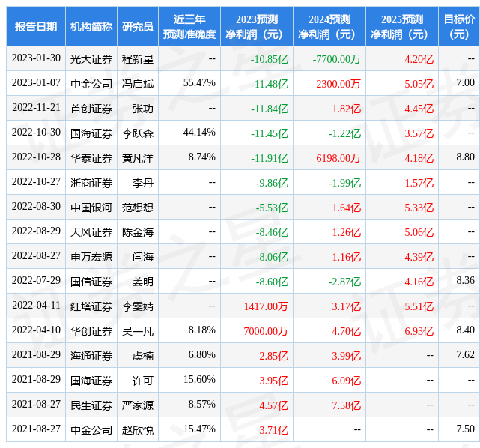The width and height of the screenshot is (480, 448).
Task: Open the 光大证券 institution entry
Action: (x=91, y=59)
